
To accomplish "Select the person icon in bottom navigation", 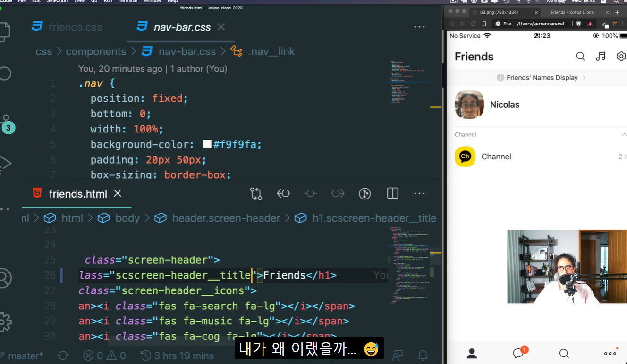I will point(472,353).
